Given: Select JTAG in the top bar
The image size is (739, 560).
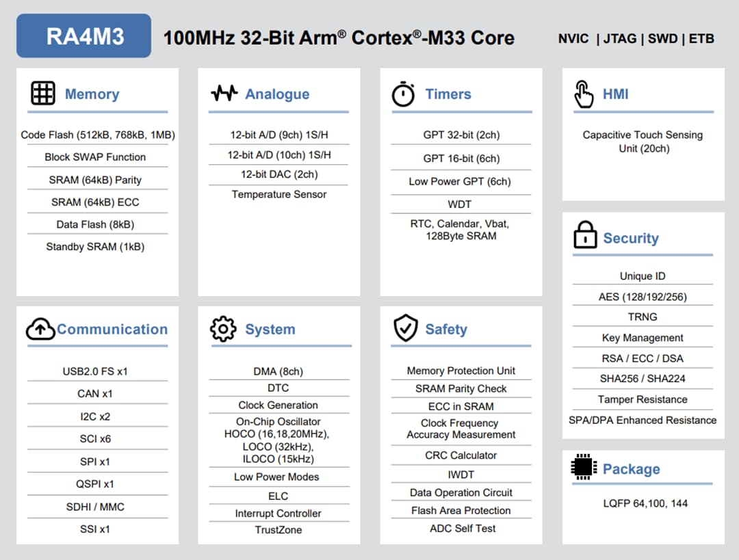Looking at the screenshot, I should 619,39.
